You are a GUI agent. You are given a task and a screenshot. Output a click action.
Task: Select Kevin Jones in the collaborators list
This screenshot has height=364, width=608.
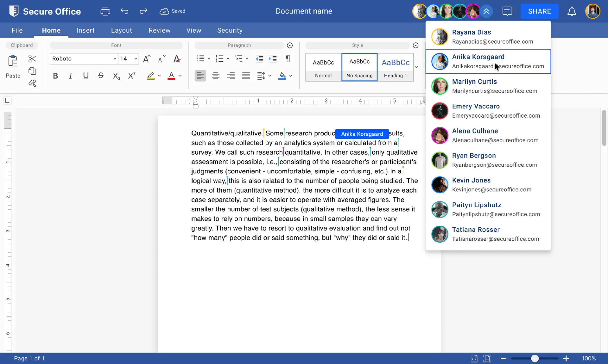(x=488, y=185)
